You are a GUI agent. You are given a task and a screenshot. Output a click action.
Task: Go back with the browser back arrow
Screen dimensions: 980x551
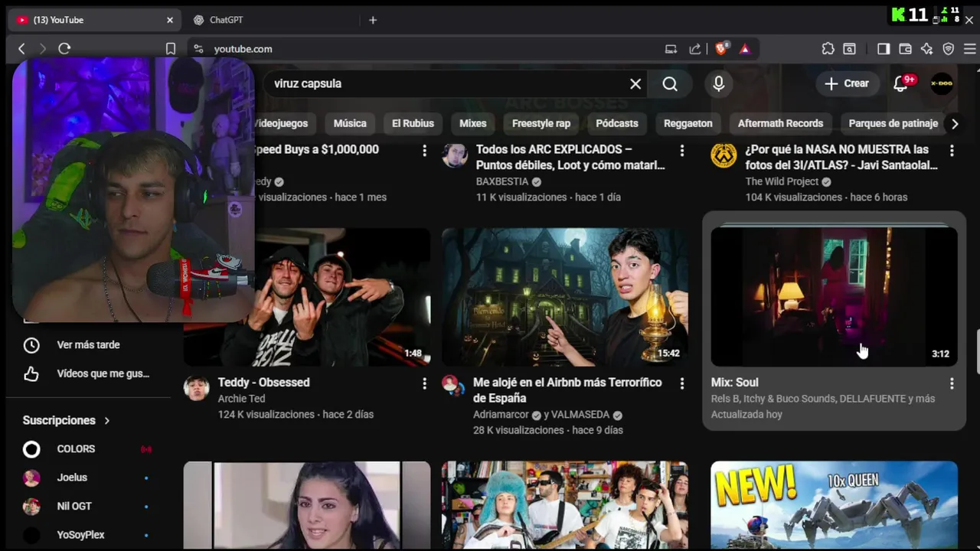[x=21, y=49]
